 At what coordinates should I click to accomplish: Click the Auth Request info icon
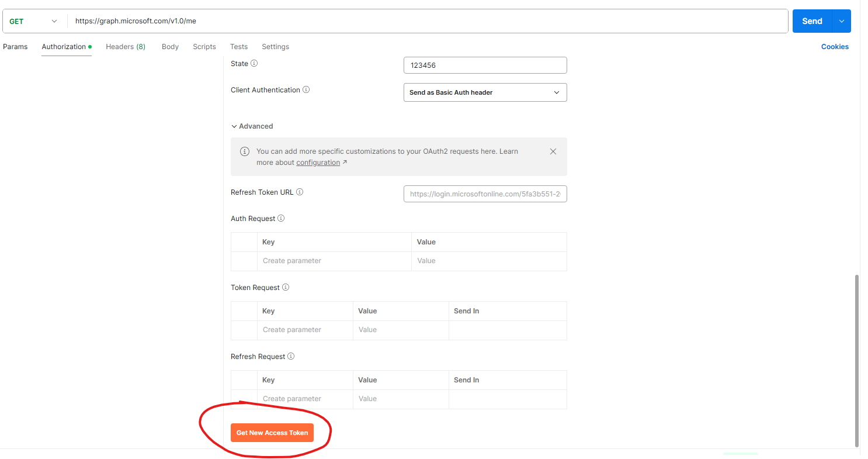pos(281,218)
